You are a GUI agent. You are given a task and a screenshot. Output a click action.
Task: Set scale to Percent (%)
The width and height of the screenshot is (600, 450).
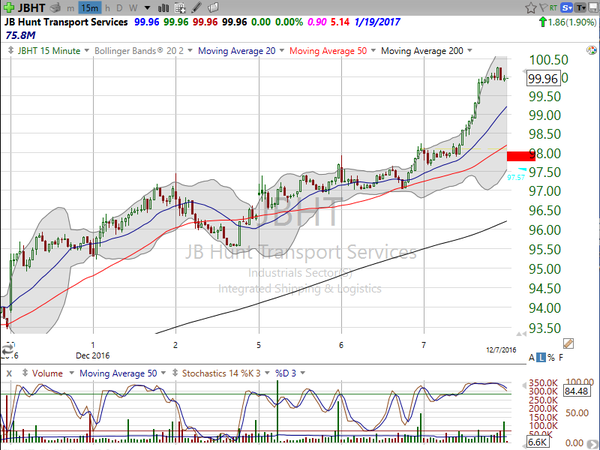click(x=551, y=357)
